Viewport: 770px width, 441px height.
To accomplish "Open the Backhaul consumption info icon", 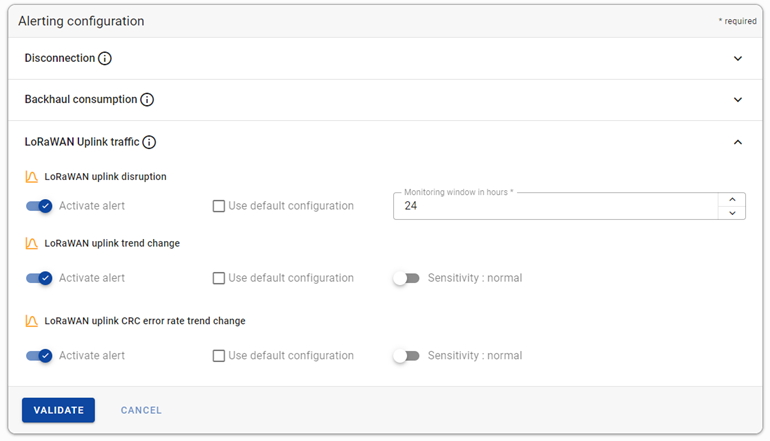I will [x=147, y=100].
